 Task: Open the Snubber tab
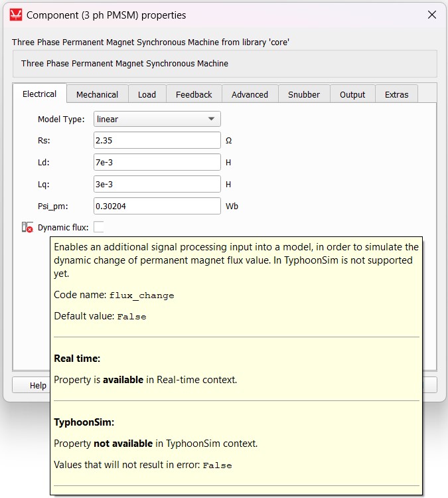click(303, 94)
